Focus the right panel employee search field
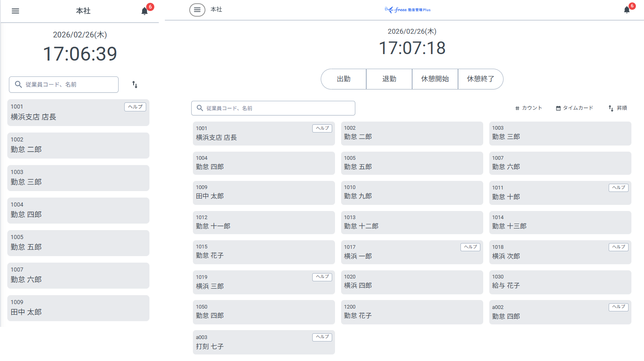The width and height of the screenshot is (644, 361). click(x=273, y=108)
